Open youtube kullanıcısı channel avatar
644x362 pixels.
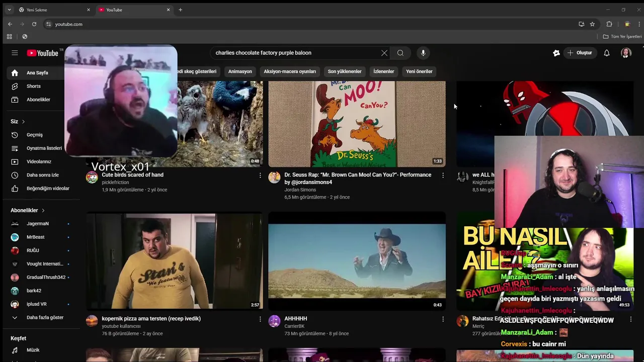coord(92,321)
